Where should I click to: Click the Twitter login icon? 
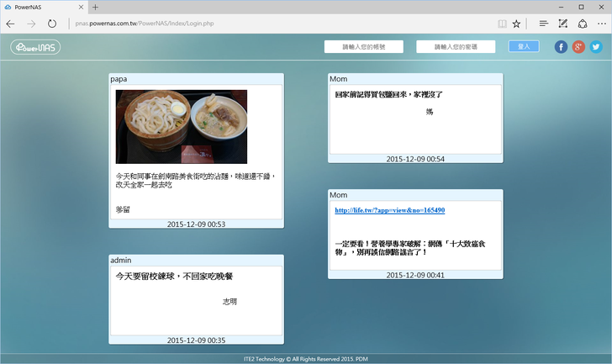coord(596,47)
